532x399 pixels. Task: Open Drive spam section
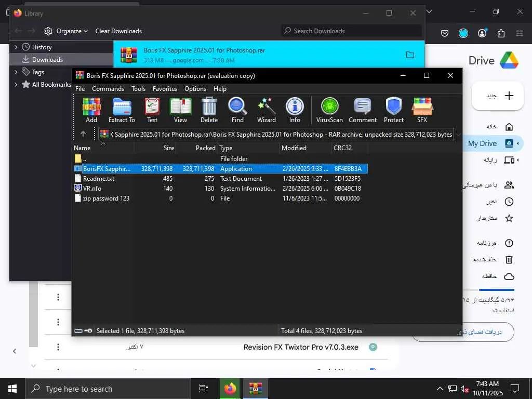(509, 243)
